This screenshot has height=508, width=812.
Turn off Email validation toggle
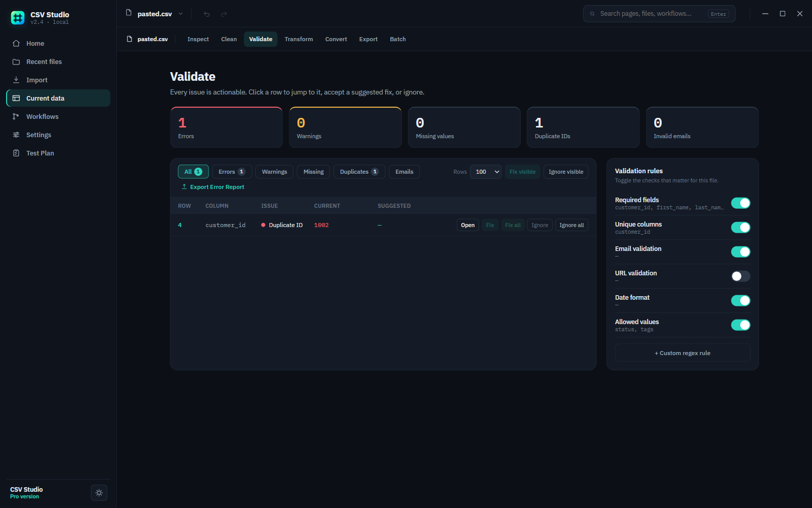pyautogui.click(x=740, y=252)
